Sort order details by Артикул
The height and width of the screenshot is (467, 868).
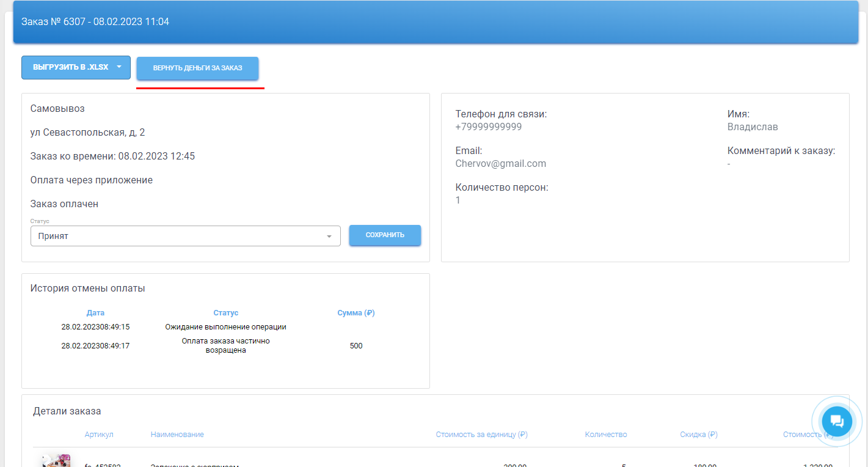pos(99,435)
